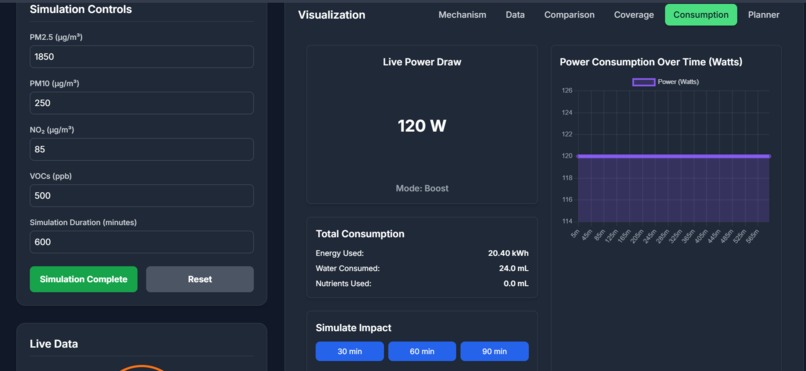Screen dimensions: 806x371
Task: Focus the NO₂ concentration field
Action: 141,149
